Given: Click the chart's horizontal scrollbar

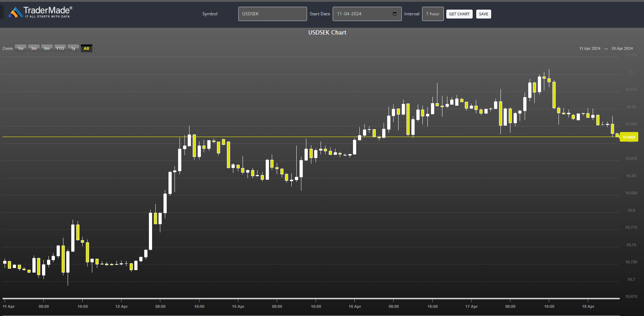Looking at the screenshot, I should pos(311,298).
